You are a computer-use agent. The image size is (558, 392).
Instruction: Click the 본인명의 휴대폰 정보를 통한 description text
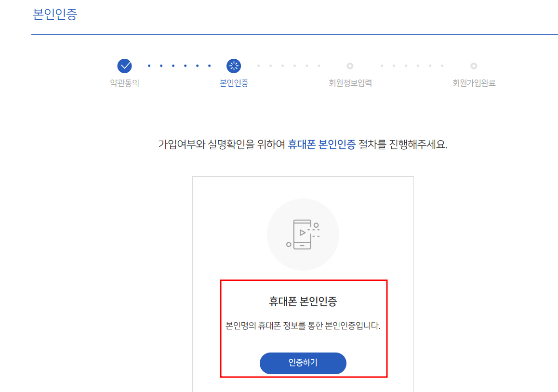click(x=303, y=326)
